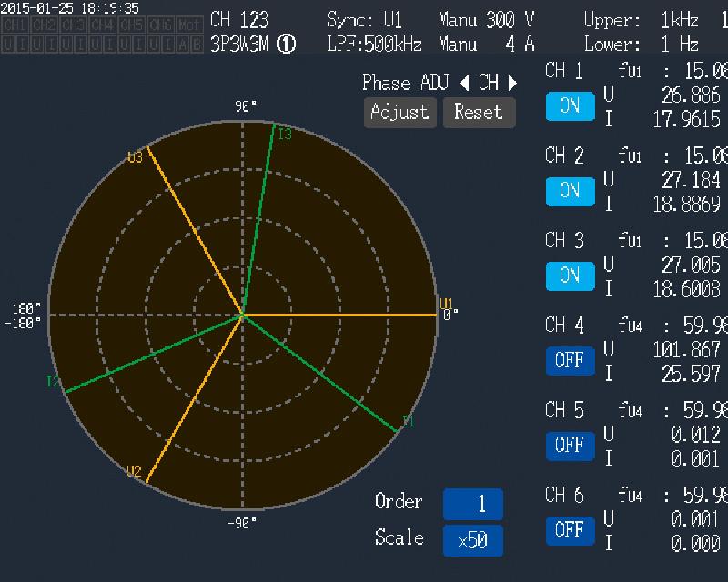Click the Reset phase button
Viewport: 728px width, 582px height.
pos(480,113)
